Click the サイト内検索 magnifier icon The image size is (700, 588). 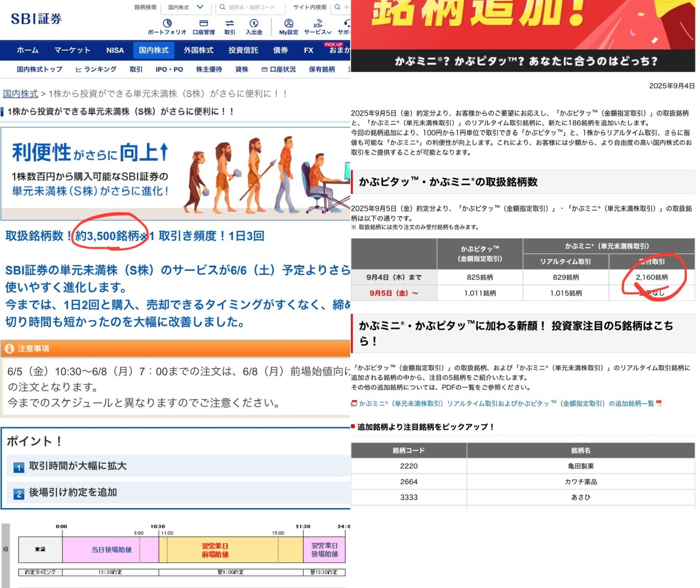tap(337, 7)
